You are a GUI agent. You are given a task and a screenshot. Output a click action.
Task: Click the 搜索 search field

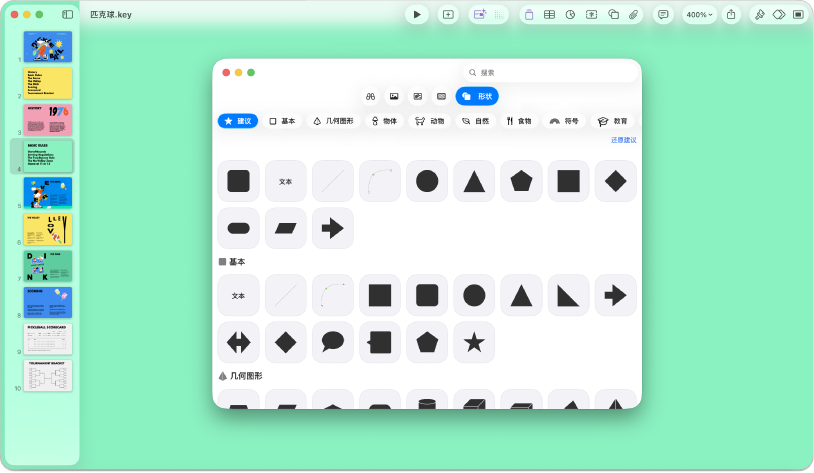550,73
